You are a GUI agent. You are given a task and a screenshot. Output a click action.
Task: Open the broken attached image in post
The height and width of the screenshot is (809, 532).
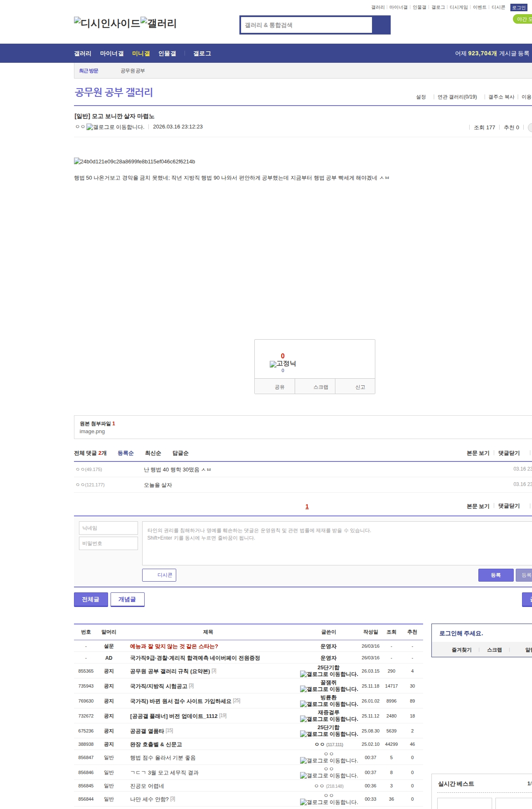pos(134,161)
